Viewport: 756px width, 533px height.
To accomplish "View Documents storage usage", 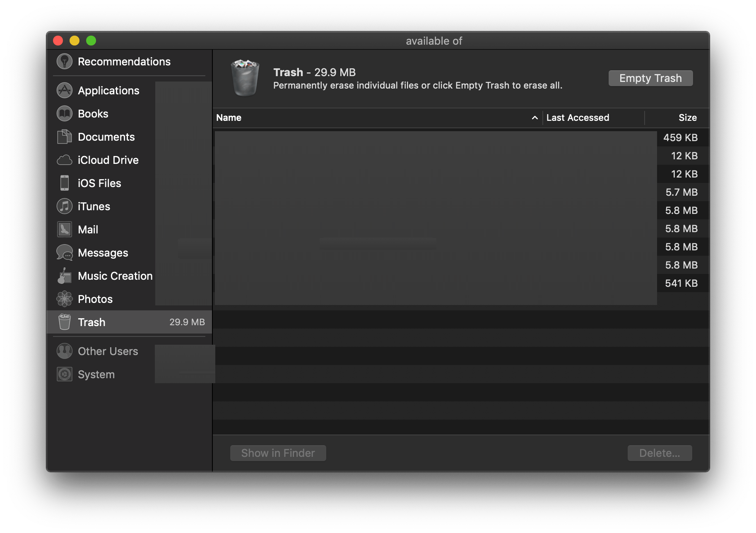I will coord(106,137).
